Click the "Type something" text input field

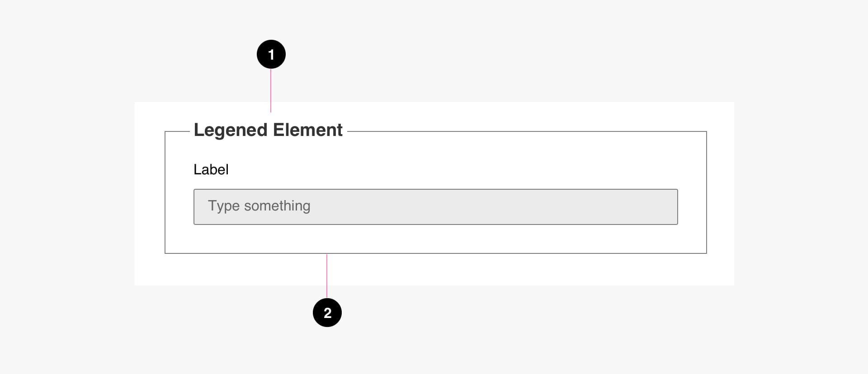click(x=435, y=207)
